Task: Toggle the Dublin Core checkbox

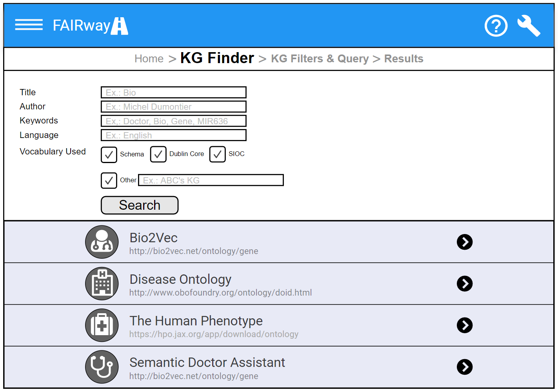Action: 158,154
